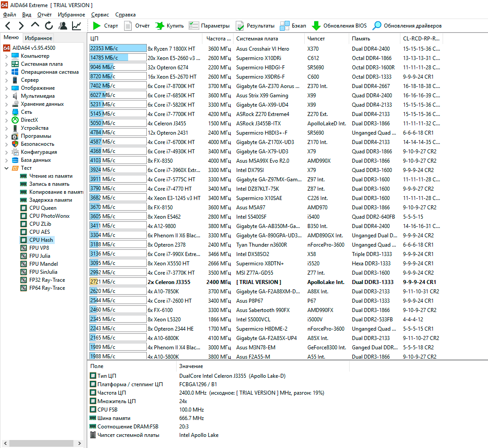The width and height of the screenshot is (488, 448).
Task: Open the Сервис menu
Action: pos(100,15)
